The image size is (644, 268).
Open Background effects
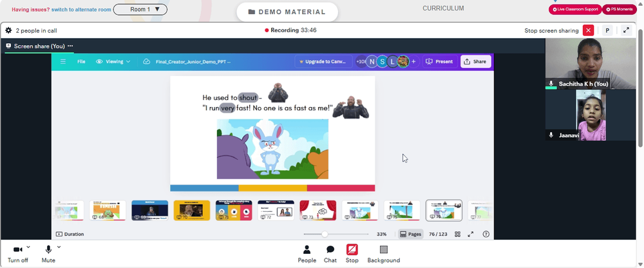tap(384, 254)
